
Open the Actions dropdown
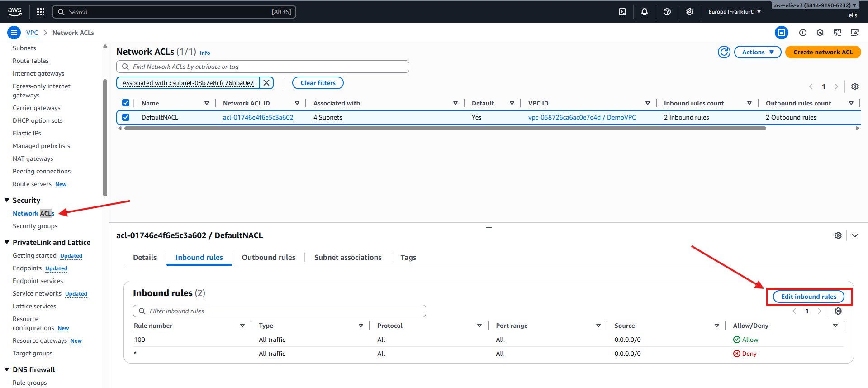757,52
